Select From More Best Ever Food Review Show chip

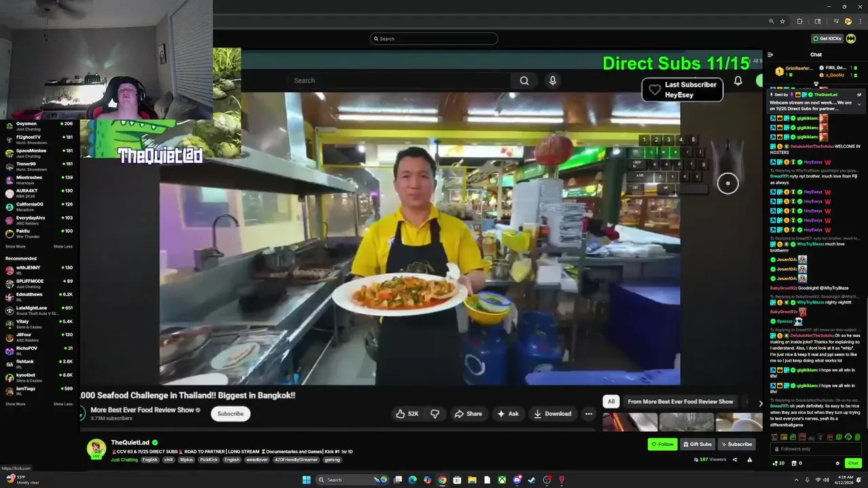point(680,401)
